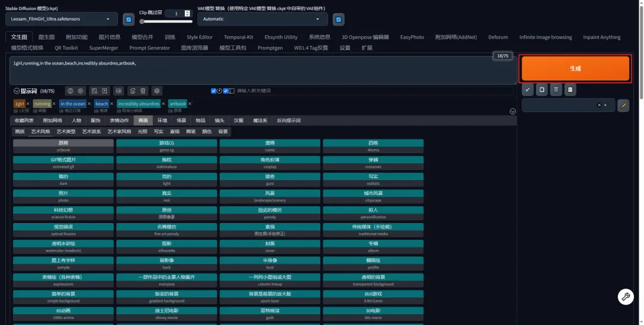Collapse the 提示词 prompt section chevron

pos(17,91)
